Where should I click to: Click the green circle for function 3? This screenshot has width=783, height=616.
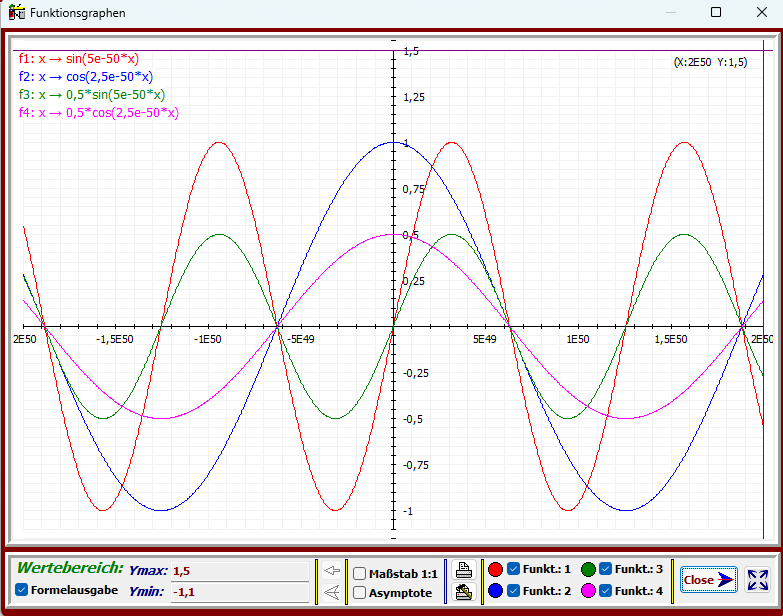tap(588, 569)
